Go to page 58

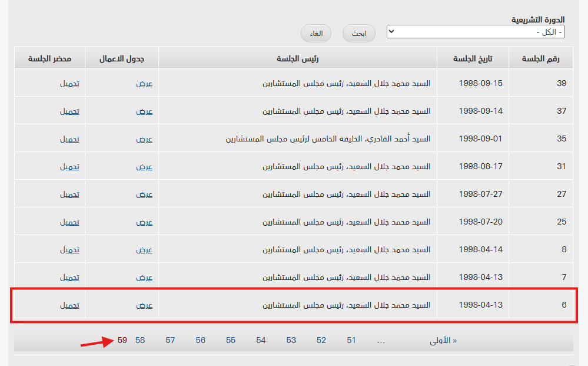140,341
